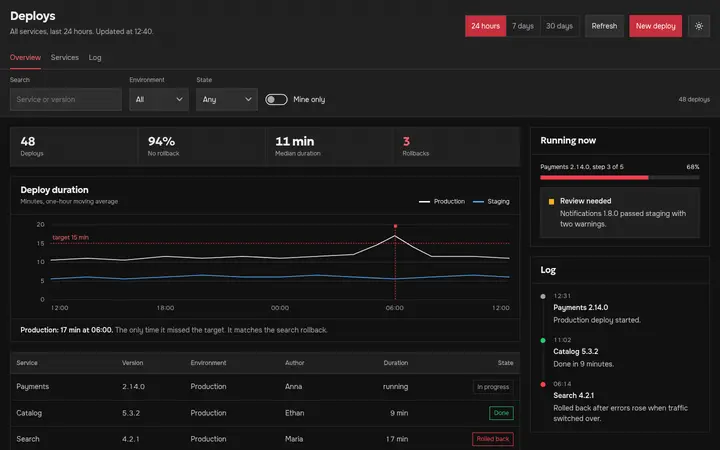Click the Rolled back state badge
The height and width of the screenshot is (450, 720).
pyautogui.click(x=493, y=439)
